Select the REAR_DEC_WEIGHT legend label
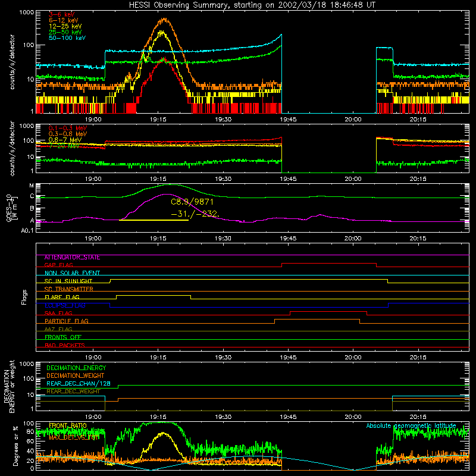The width and height of the screenshot is (476, 476). (73, 392)
